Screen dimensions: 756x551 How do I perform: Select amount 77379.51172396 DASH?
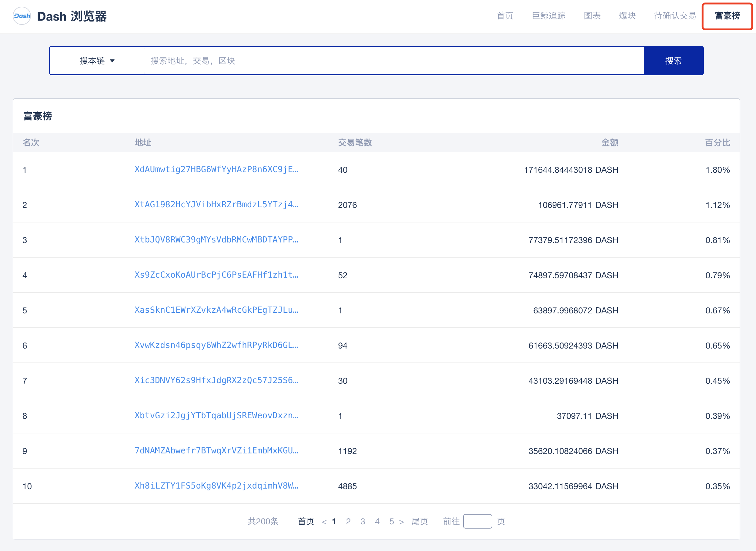pyautogui.click(x=573, y=240)
